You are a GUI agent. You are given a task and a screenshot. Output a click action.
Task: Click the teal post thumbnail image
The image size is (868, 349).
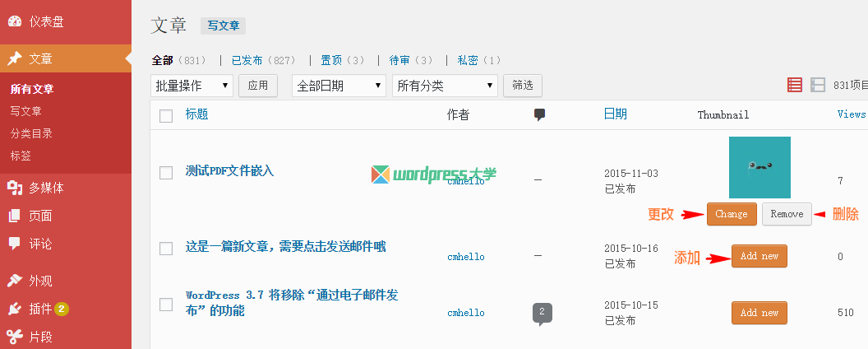tap(759, 167)
